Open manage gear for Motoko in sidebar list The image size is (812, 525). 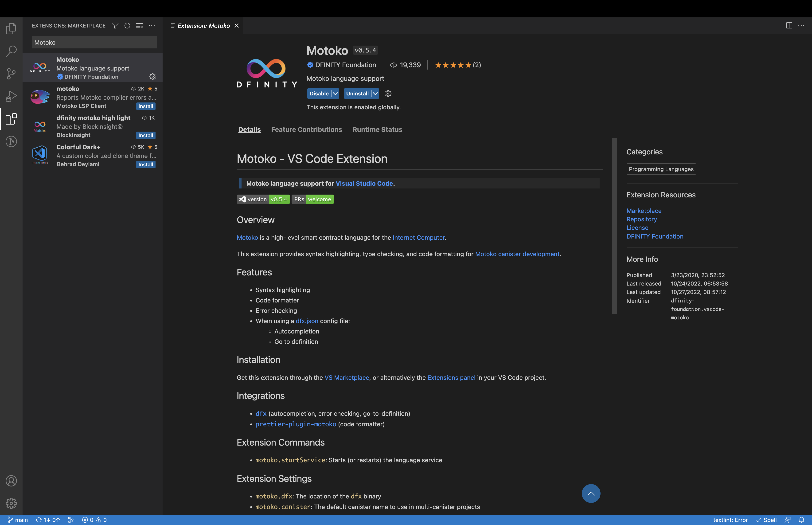coord(153,77)
